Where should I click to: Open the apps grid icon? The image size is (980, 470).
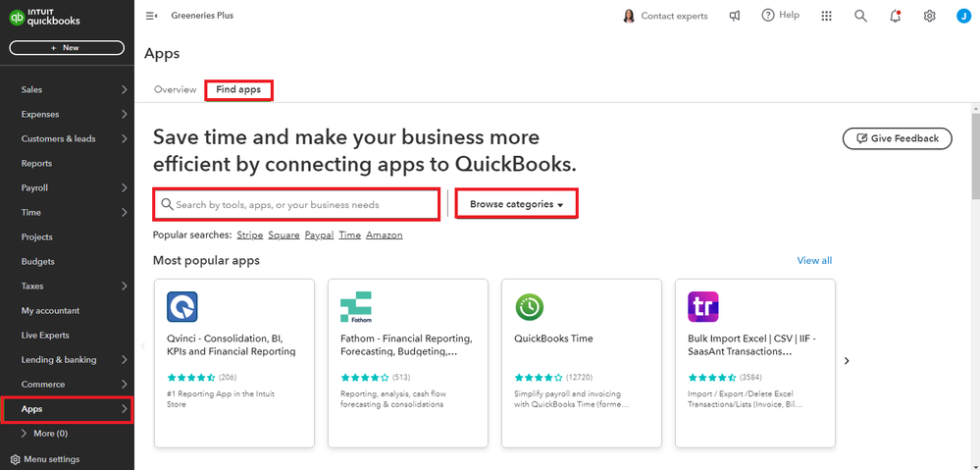(827, 16)
